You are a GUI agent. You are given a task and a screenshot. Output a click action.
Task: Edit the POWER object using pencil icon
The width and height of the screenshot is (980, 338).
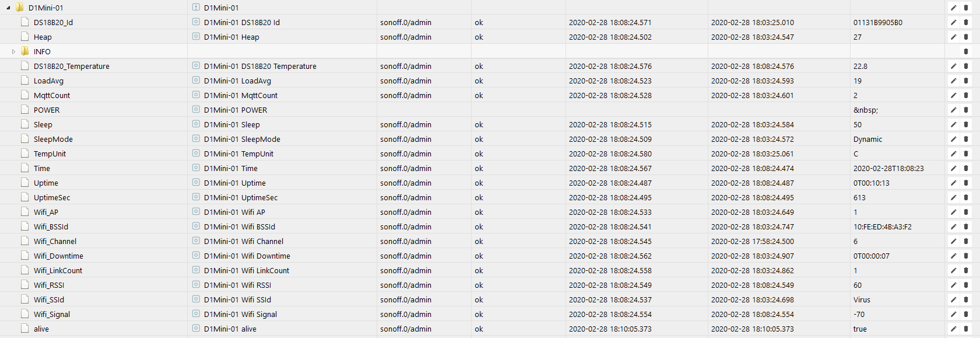pyautogui.click(x=953, y=110)
